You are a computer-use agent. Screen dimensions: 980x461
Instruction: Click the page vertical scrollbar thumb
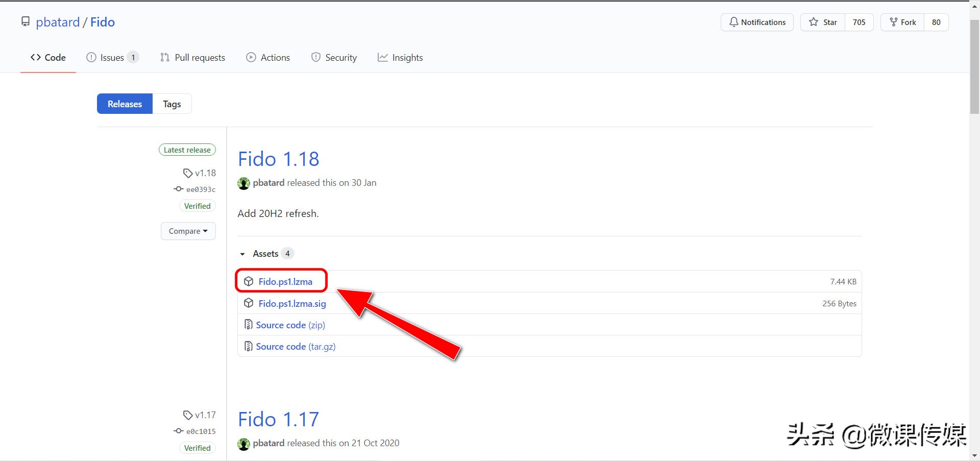click(x=974, y=66)
